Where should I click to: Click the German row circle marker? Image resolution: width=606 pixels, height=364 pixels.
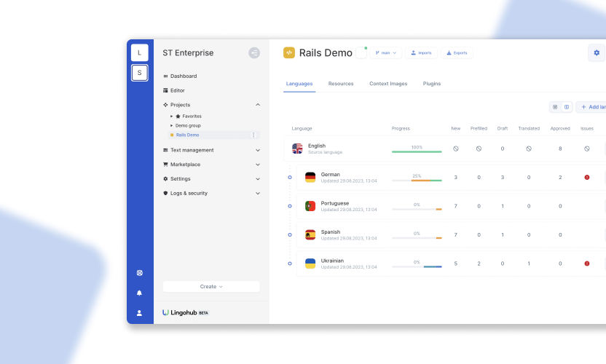pos(290,178)
